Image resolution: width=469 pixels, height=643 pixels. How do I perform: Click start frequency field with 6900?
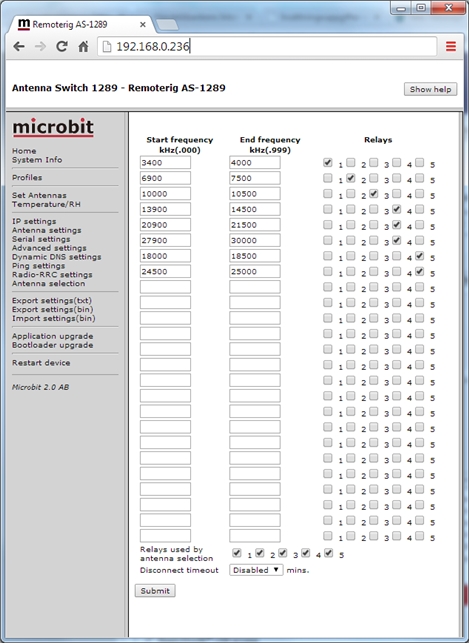click(165, 178)
